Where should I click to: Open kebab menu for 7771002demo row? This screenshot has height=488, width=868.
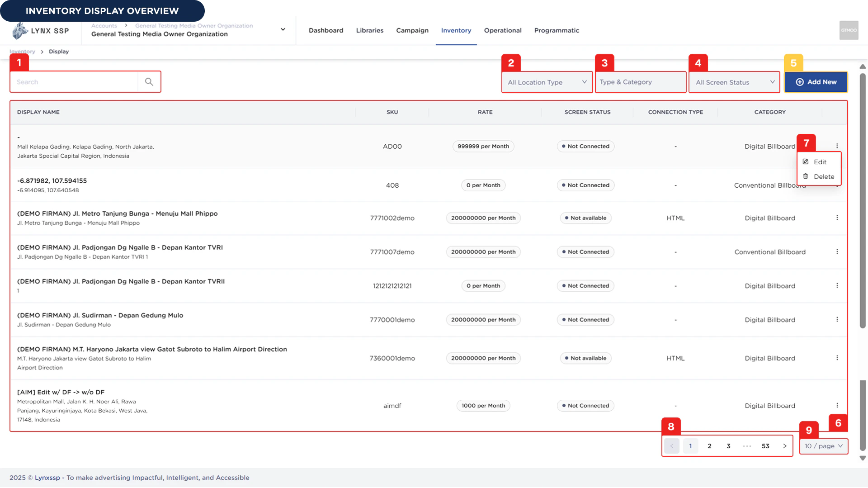point(837,218)
